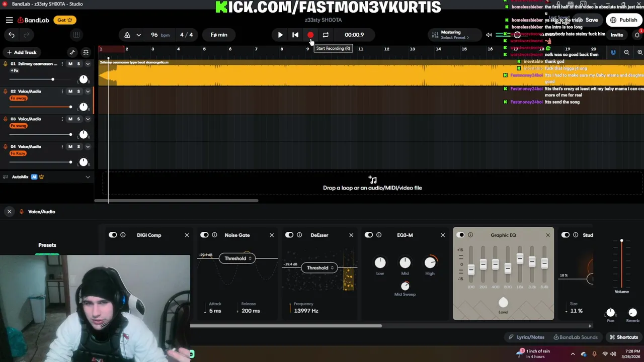Open DeEsser Threshold selector
The image size is (644, 362).
coord(319,268)
